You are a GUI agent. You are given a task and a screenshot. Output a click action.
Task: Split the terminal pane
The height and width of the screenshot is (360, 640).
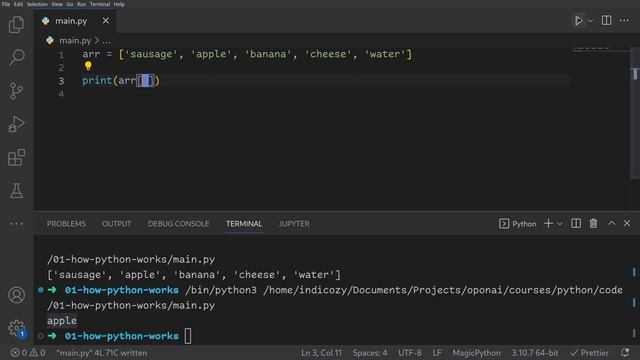(576, 223)
